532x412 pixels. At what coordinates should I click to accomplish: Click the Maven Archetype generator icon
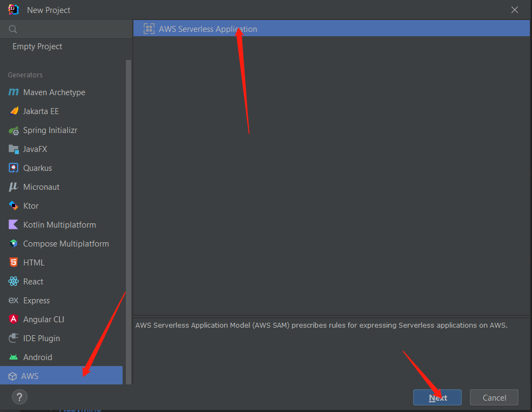click(x=14, y=92)
